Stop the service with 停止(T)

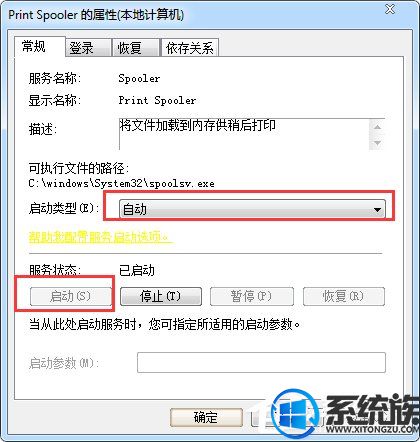(x=161, y=296)
